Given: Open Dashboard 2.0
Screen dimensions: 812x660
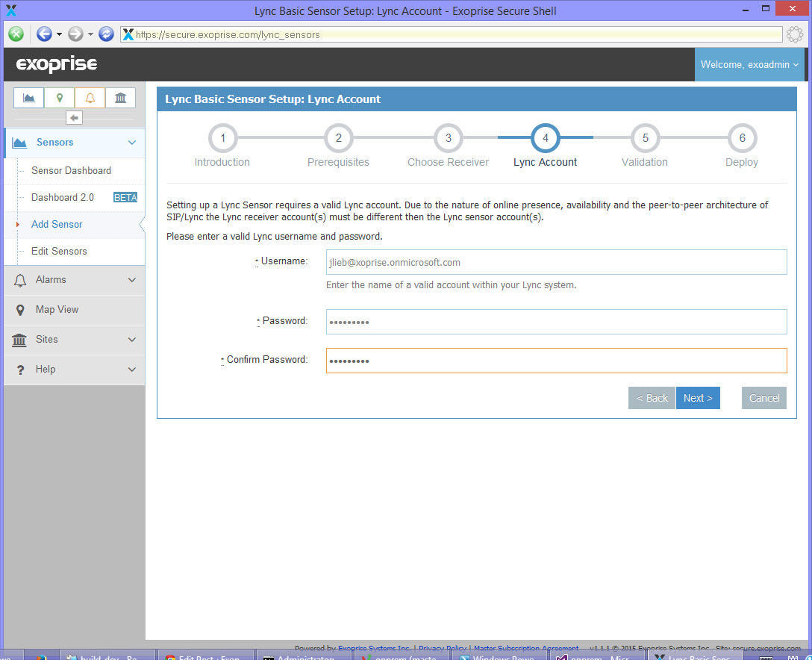Looking at the screenshot, I should tap(63, 197).
